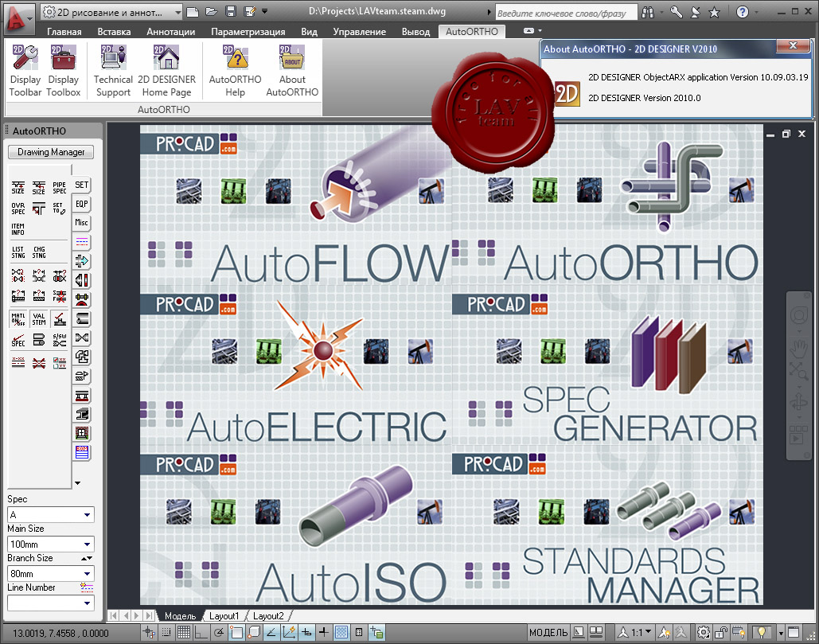The image size is (819, 644).
Task: Click the favorites star icon
Action: [714, 12]
